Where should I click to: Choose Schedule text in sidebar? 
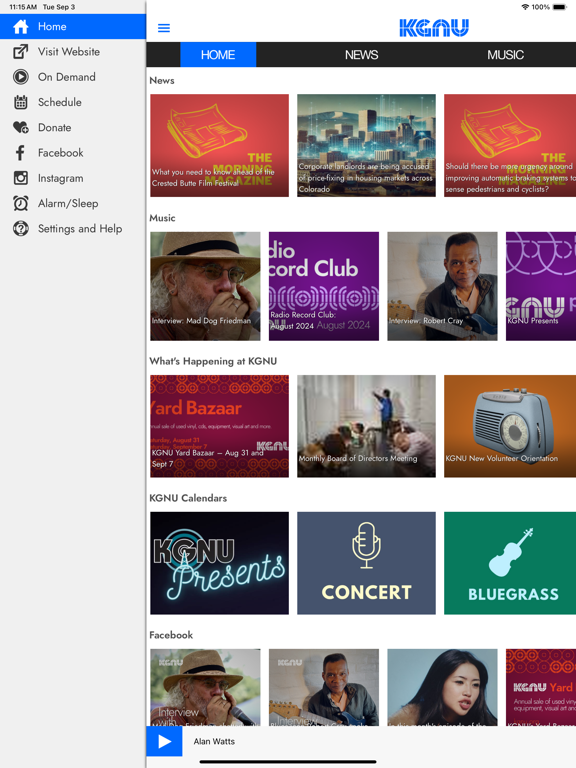pos(60,102)
